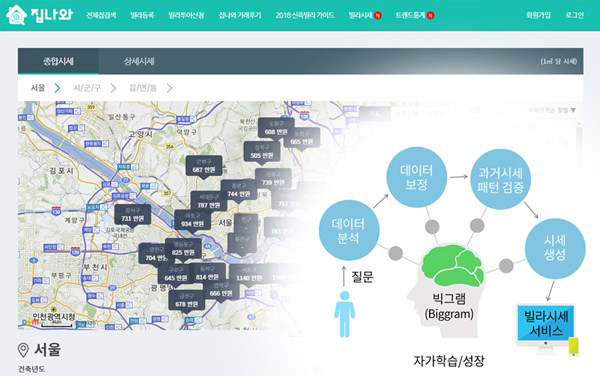Select 서울 in the region breadcrumb
This screenshot has height=376, width=600.
click(38, 88)
